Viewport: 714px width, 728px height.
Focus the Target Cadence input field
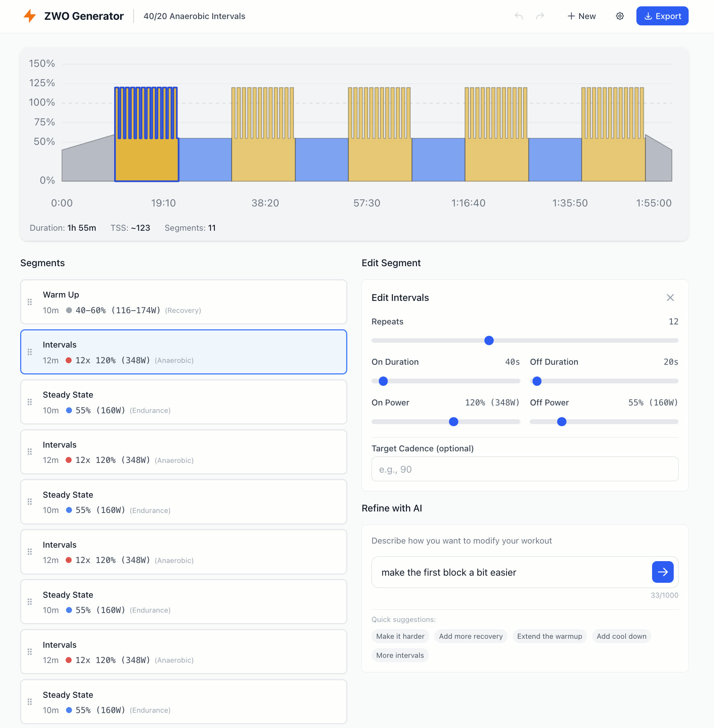(524, 469)
